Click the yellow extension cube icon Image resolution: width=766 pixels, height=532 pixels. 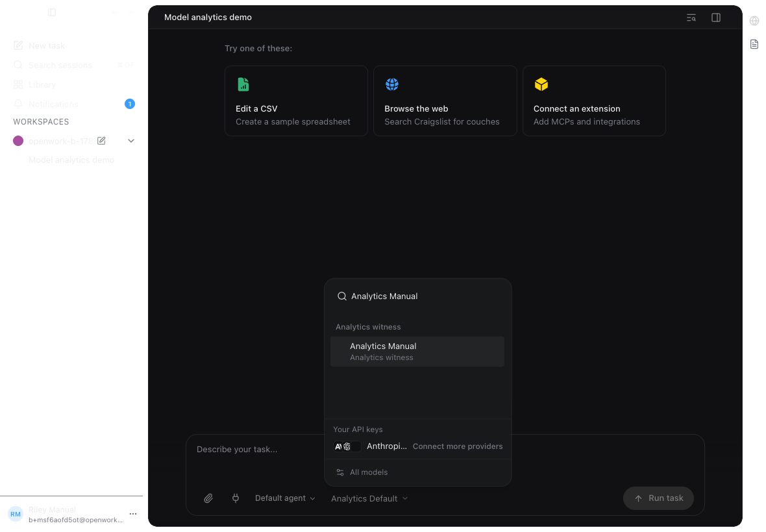[x=541, y=84]
